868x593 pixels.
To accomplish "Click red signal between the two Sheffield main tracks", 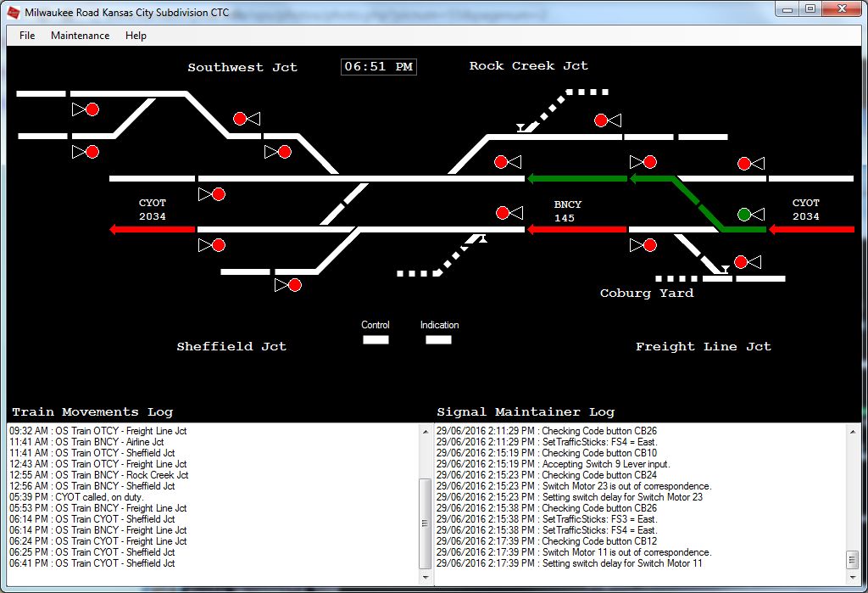I will click(x=219, y=194).
